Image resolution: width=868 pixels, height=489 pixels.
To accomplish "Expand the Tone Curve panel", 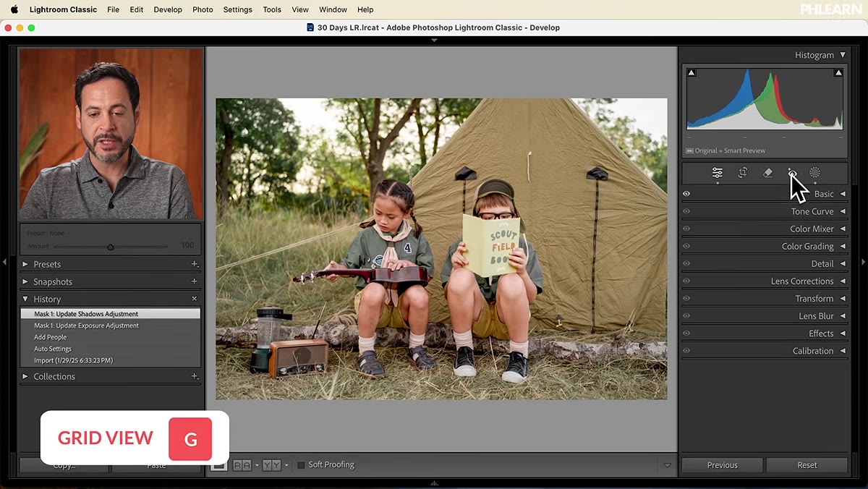I will tap(843, 211).
